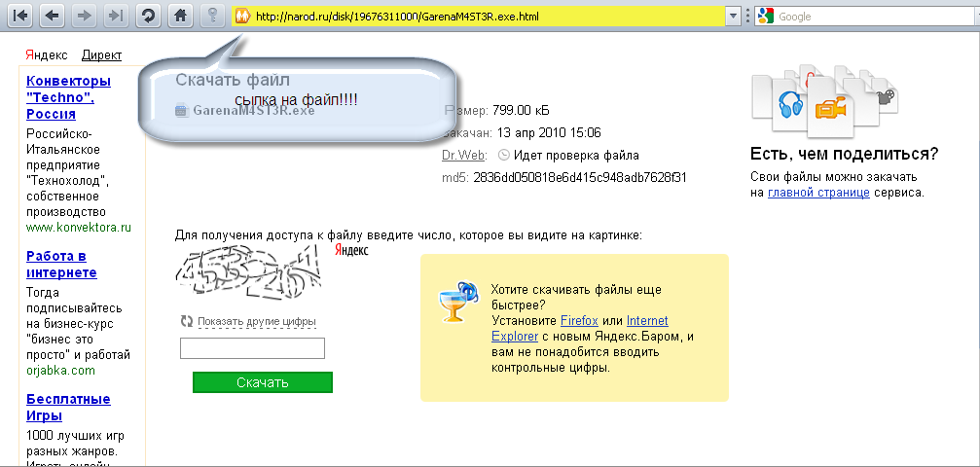Select the URL in the address bar
The width and height of the screenshot is (980, 467).
point(397,17)
